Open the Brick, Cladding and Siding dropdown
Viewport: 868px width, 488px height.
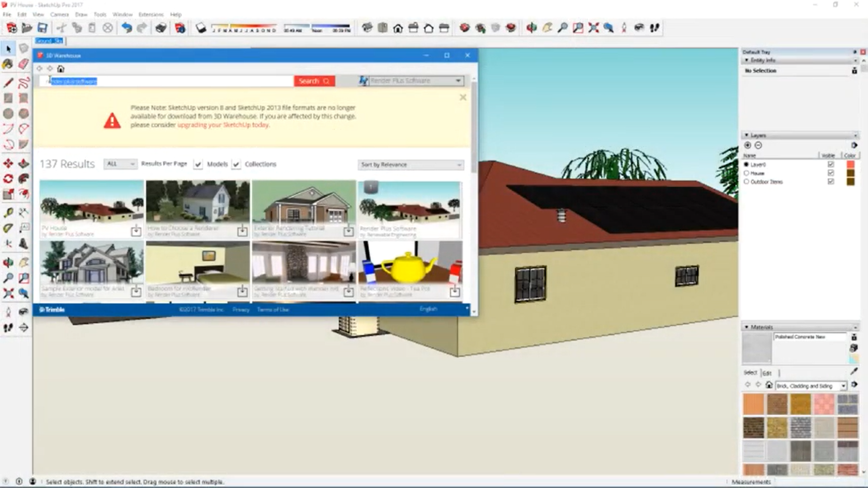coord(810,386)
